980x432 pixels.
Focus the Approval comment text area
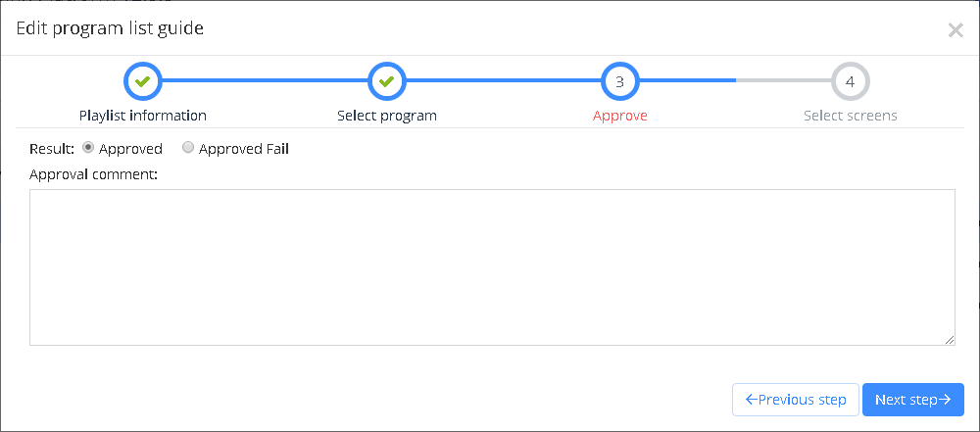coord(492,267)
